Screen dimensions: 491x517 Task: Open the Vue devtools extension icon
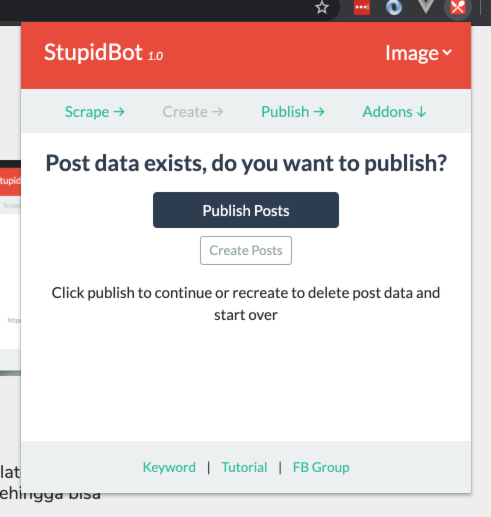click(426, 7)
